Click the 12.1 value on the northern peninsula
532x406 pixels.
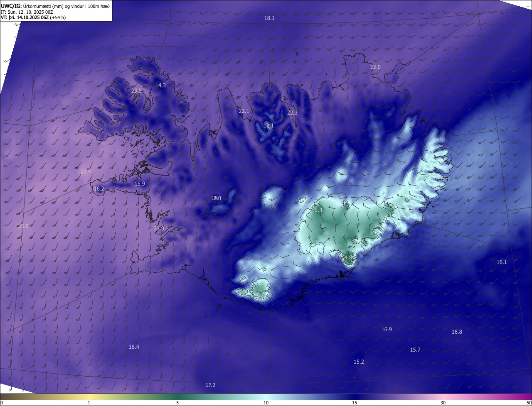268,125
